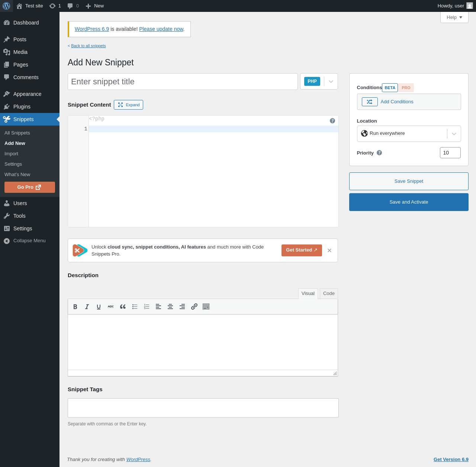The image size is (476, 467).
Task: Click the Go Pro button
Action: (x=30, y=187)
